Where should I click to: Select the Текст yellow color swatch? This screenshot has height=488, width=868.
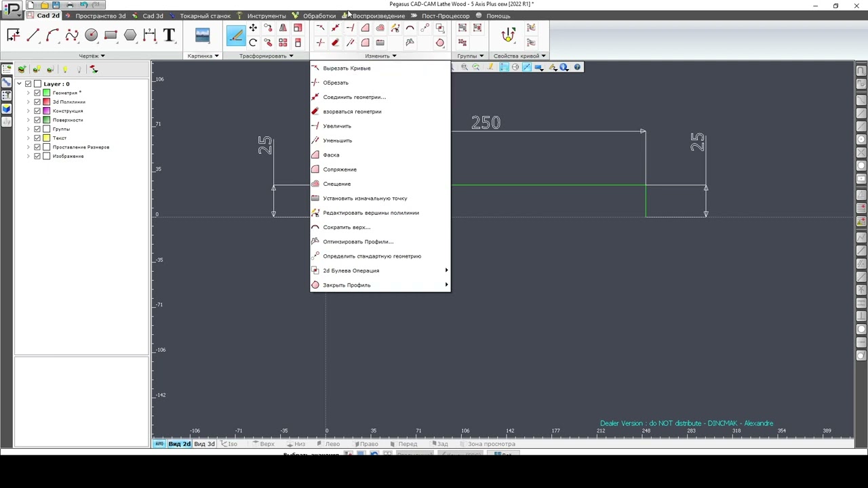46,138
